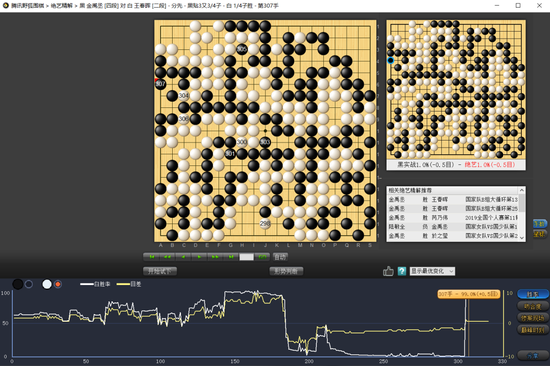This screenshot has height=366, width=550.
Task: Open first recommended game 金禹丞 胜 王春晖 第13
Action: (x=453, y=199)
